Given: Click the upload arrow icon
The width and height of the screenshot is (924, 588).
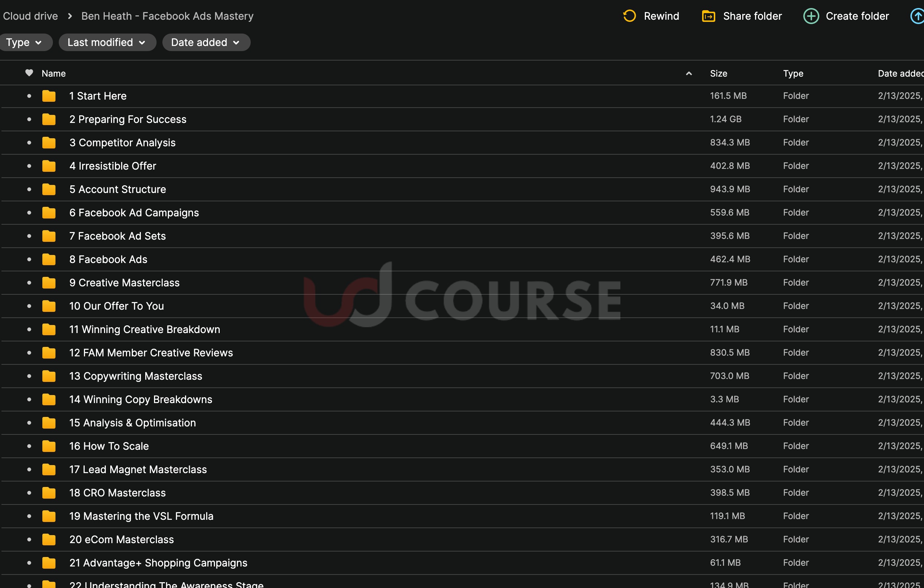Looking at the screenshot, I should (x=917, y=16).
